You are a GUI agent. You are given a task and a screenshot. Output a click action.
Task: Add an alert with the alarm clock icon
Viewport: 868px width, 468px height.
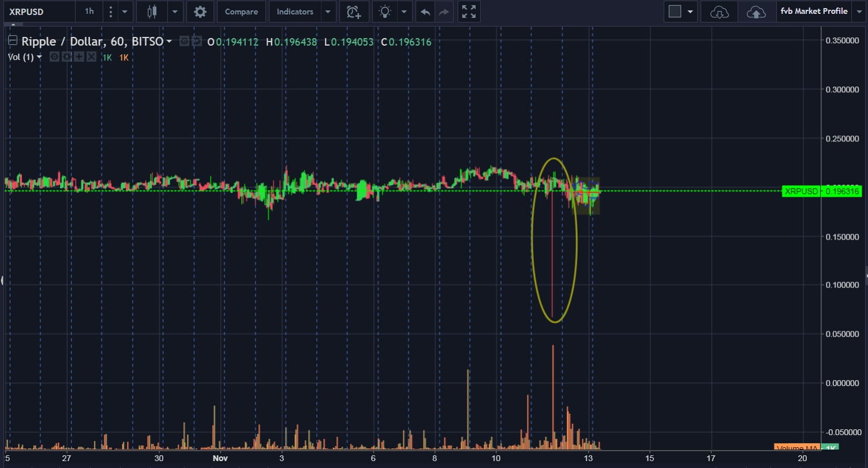point(354,12)
